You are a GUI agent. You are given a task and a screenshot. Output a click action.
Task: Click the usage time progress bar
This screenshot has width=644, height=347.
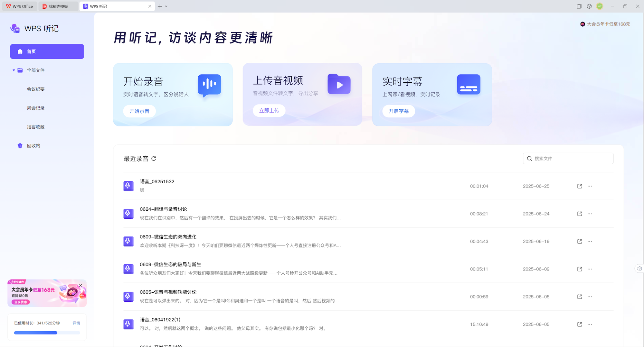[47, 333]
